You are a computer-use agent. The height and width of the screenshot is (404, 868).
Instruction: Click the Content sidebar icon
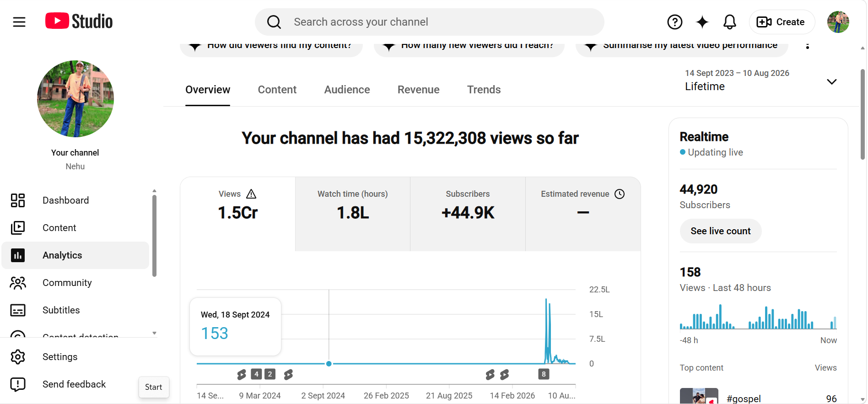point(18,228)
